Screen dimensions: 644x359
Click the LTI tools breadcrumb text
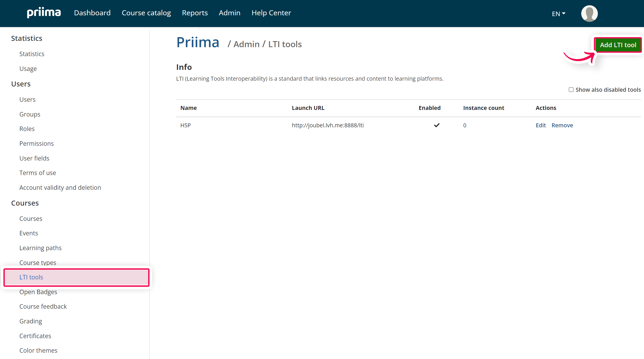click(x=285, y=44)
